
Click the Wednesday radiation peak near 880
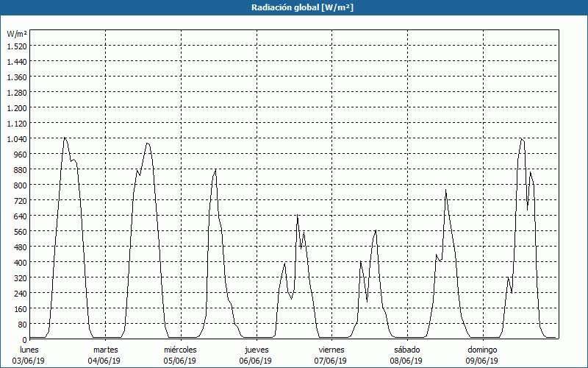215,169
